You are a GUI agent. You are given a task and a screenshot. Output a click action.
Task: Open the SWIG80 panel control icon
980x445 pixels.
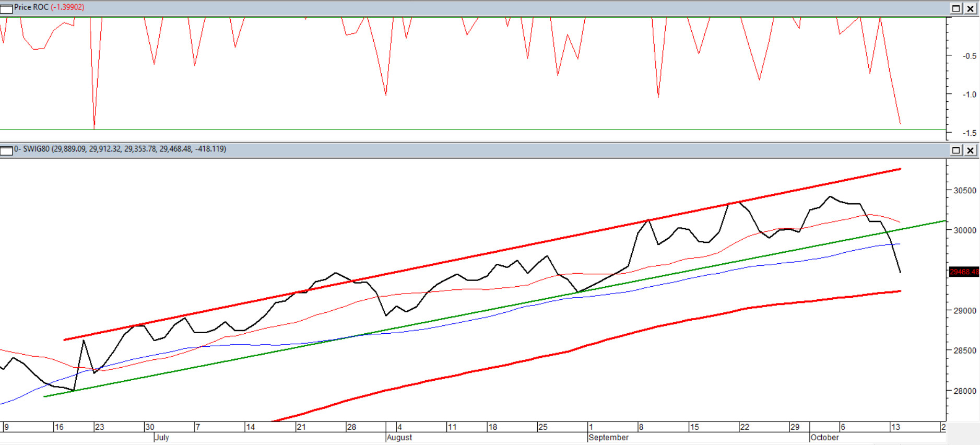pos(6,150)
